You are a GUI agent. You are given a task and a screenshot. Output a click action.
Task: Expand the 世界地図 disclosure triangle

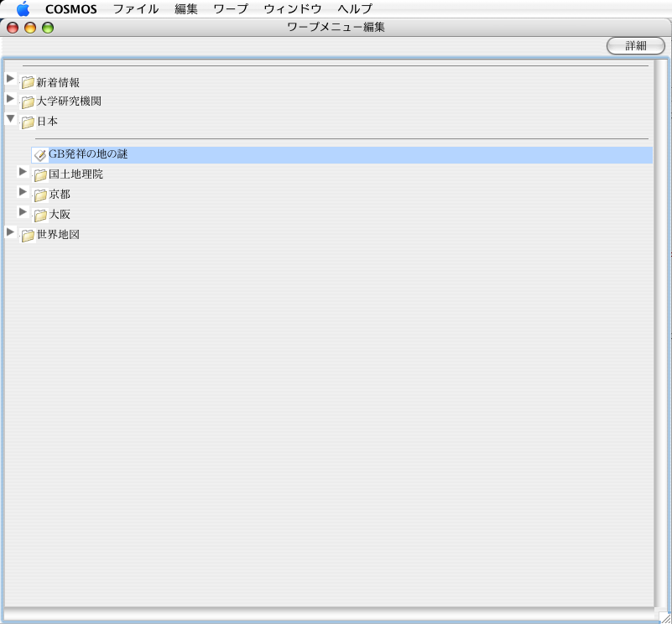(10, 231)
